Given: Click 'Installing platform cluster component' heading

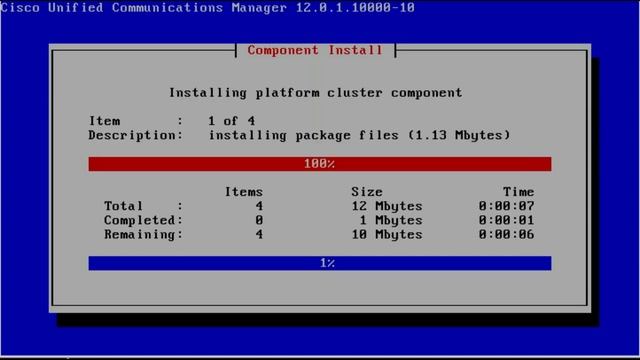Looking at the screenshot, I should [x=316, y=93].
